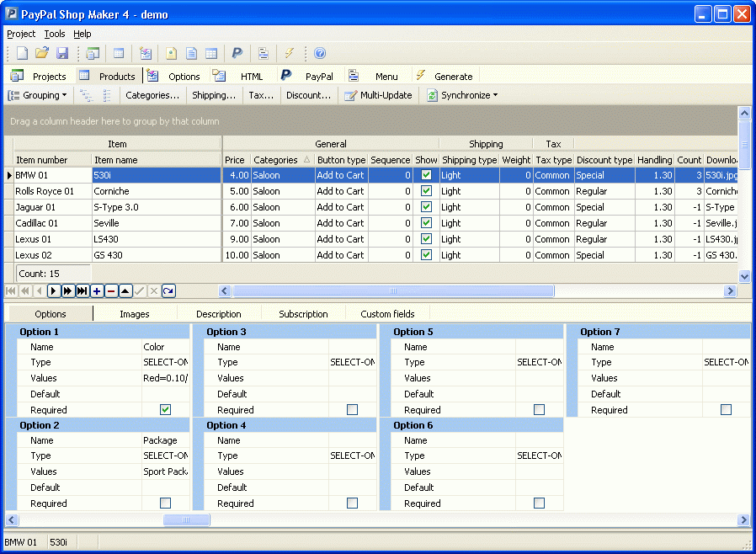Toggle Show checkbox for Rolls Royce 01 row

coord(426,191)
